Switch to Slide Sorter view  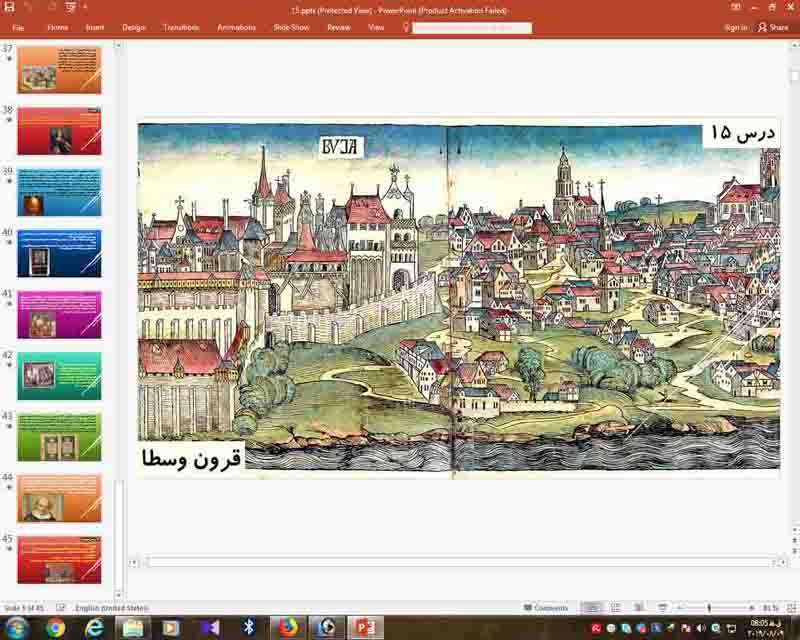pyautogui.click(x=616, y=608)
